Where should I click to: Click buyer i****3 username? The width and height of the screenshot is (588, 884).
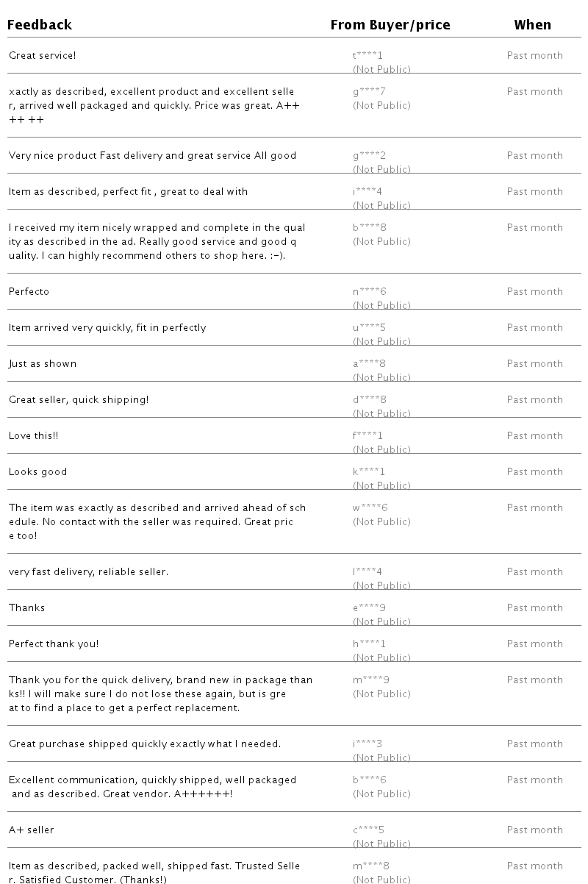click(367, 744)
